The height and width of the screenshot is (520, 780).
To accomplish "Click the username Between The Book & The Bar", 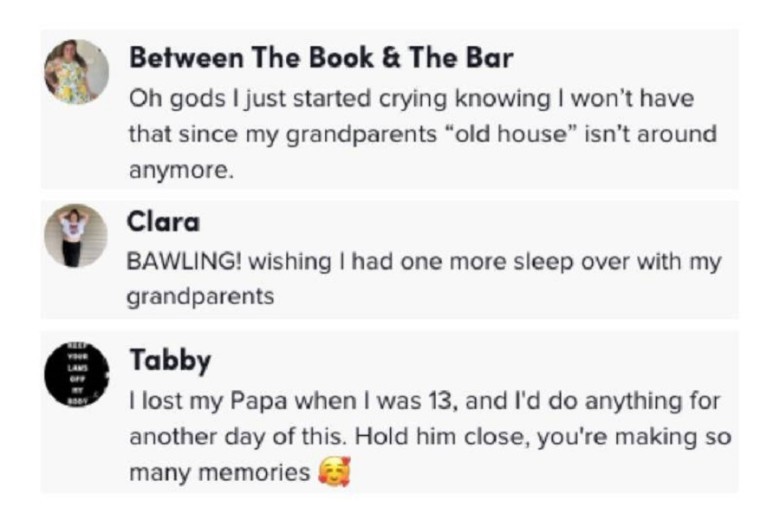I will coord(321,58).
